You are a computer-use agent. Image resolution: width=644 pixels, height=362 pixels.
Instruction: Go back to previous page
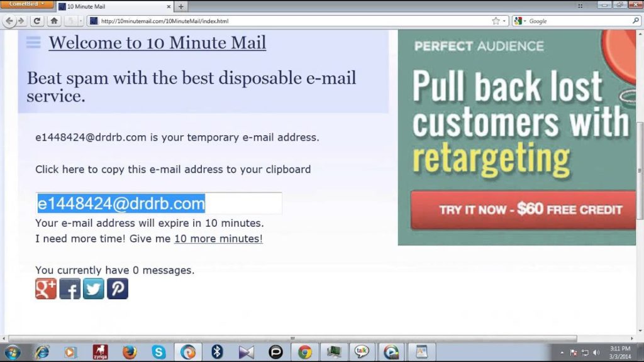9,21
